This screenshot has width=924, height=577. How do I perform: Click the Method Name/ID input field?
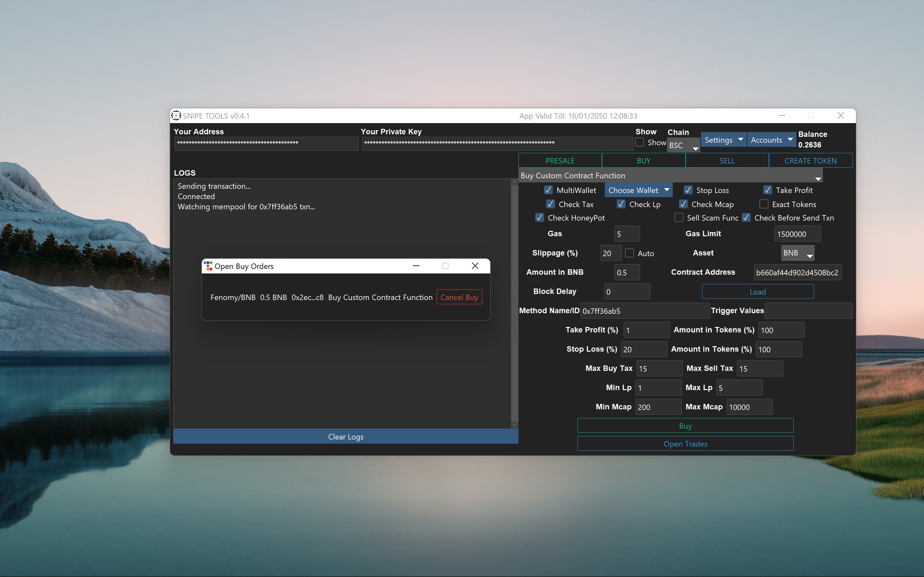tap(645, 311)
